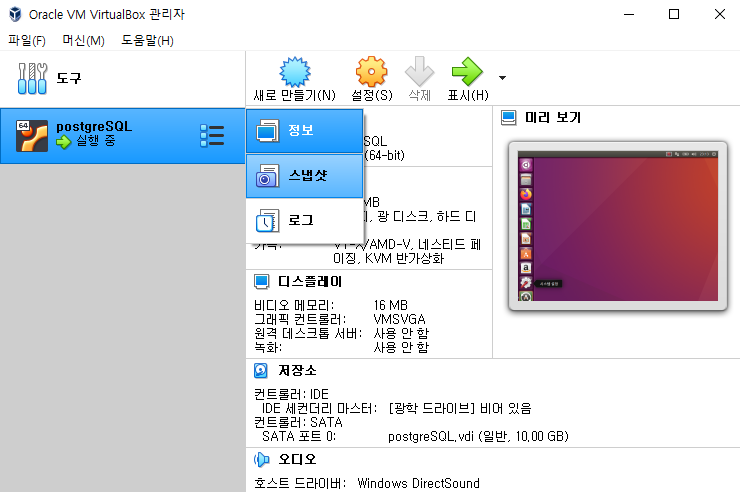Click the 컨트롤러: SATA line
This screenshot has width=740, height=492.
pos(298,422)
